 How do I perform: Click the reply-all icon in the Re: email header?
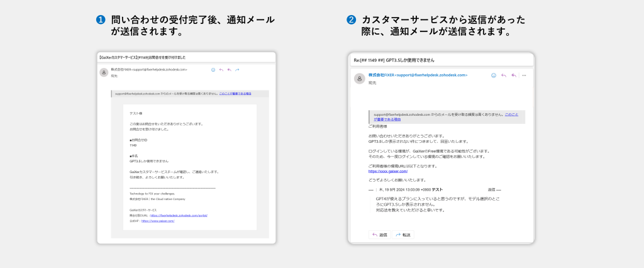coord(514,75)
